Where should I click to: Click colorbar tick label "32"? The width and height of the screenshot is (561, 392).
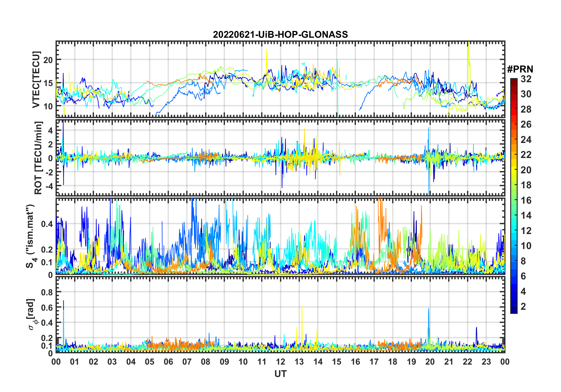(x=526, y=79)
